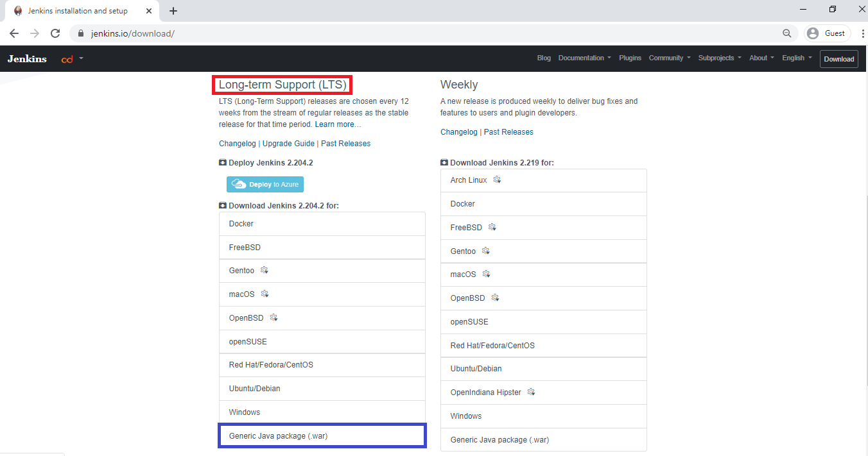Open the Weekly Changelog link
868x456 pixels.
point(459,132)
